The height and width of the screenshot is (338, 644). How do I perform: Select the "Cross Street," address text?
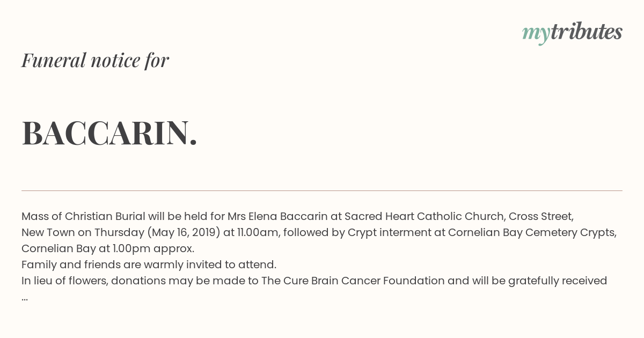tap(541, 216)
